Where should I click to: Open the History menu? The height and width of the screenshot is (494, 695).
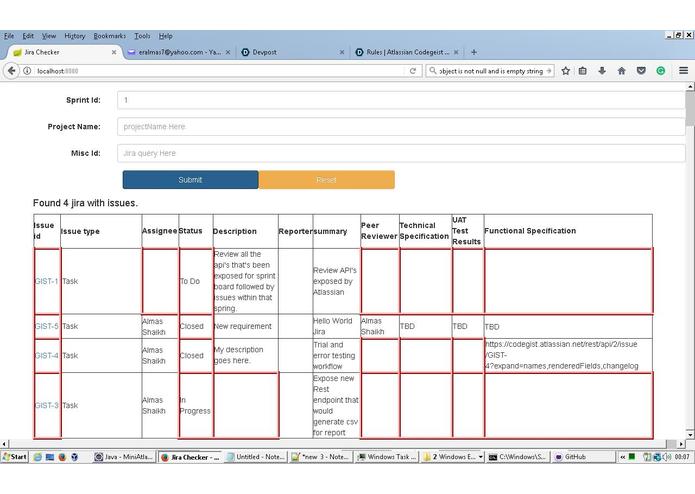click(74, 36)
